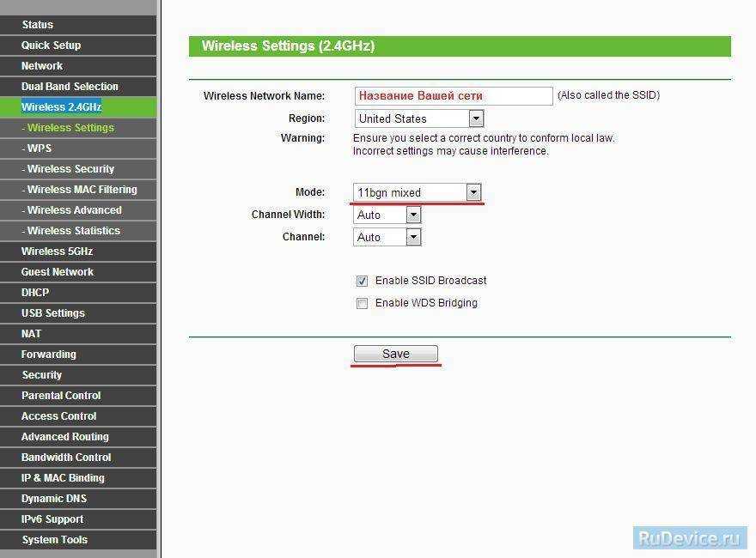Open the WPS settings page
Screen dimensions: 756x558
click(x=40, y=149)
